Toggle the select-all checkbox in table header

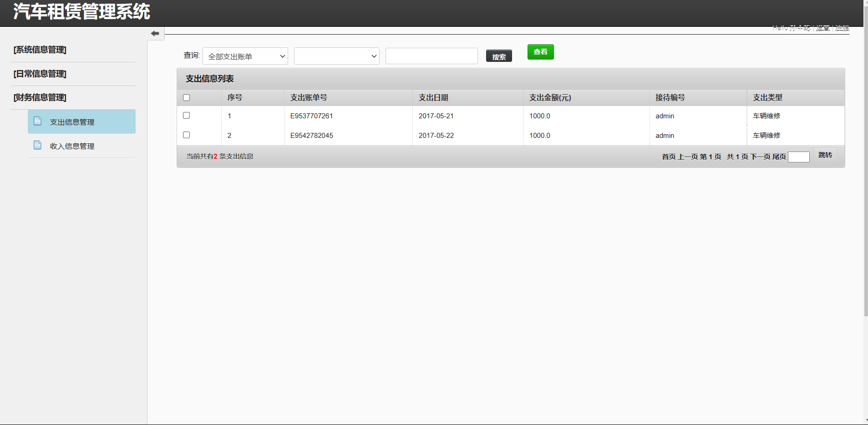pyautogui.click(x=186, y=97)
